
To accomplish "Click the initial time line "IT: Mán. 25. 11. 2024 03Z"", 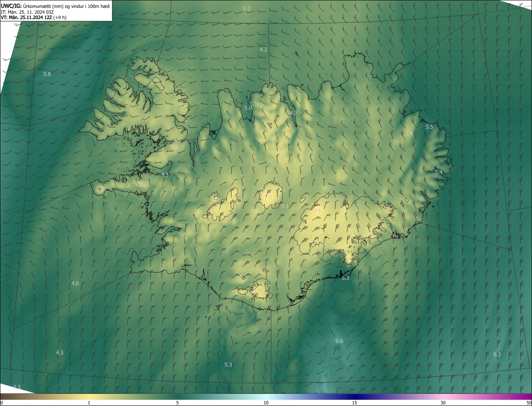I will [27, 12].
